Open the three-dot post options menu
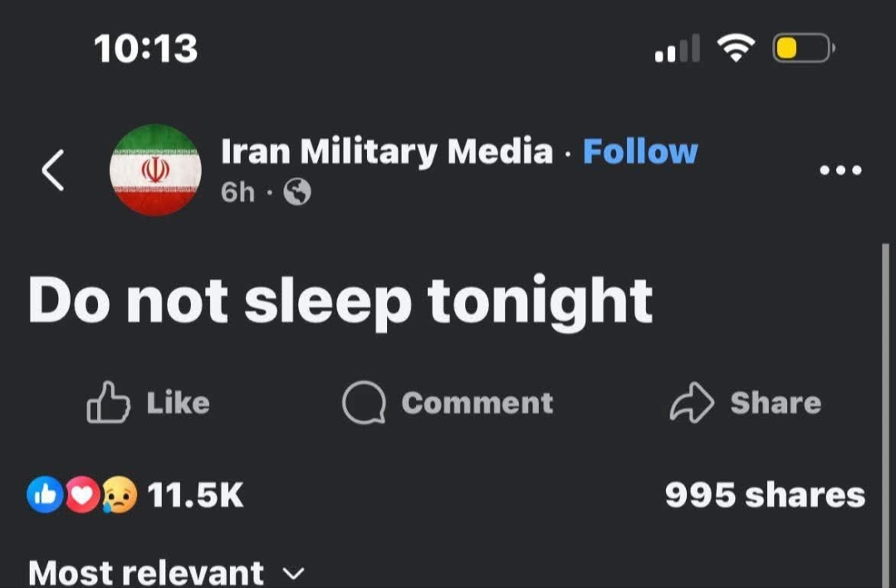The width and height of the screenshot is (896, 588). pos(841,169)
